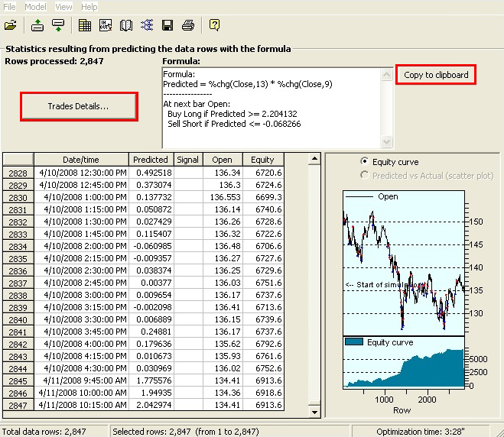The width and height of the screenshot is (504, 437).
Task: Click the top-left corner table cell
Action: 18,160
